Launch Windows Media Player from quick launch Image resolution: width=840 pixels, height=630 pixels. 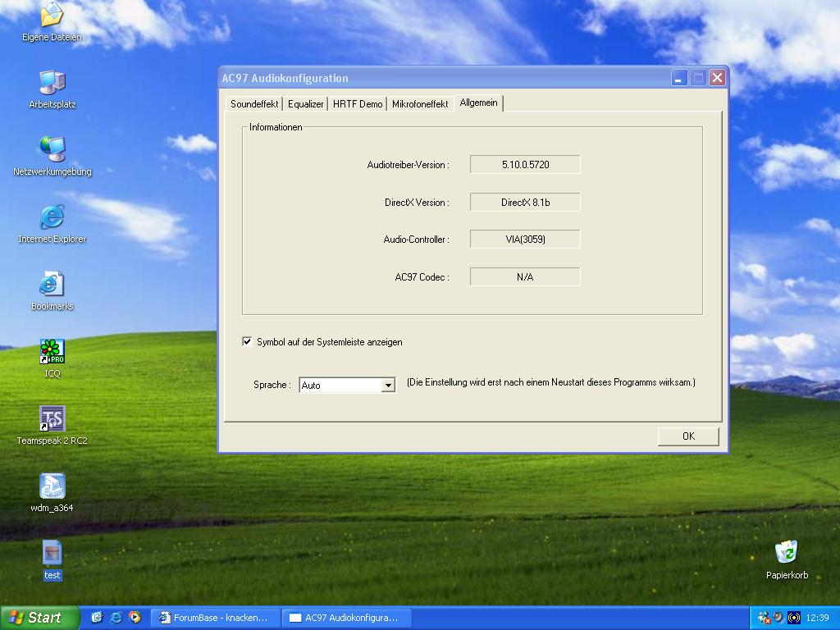pos(135,618)
